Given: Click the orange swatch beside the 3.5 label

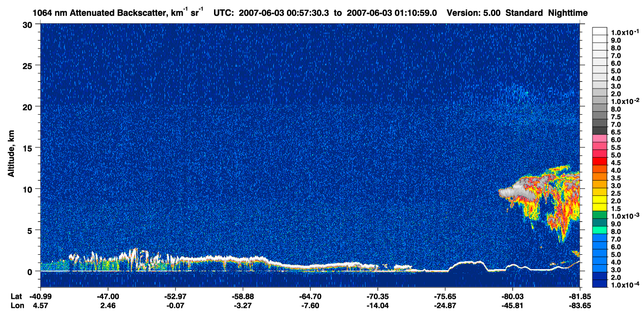Looking at the screenshot, I should (x=600, y=177).
